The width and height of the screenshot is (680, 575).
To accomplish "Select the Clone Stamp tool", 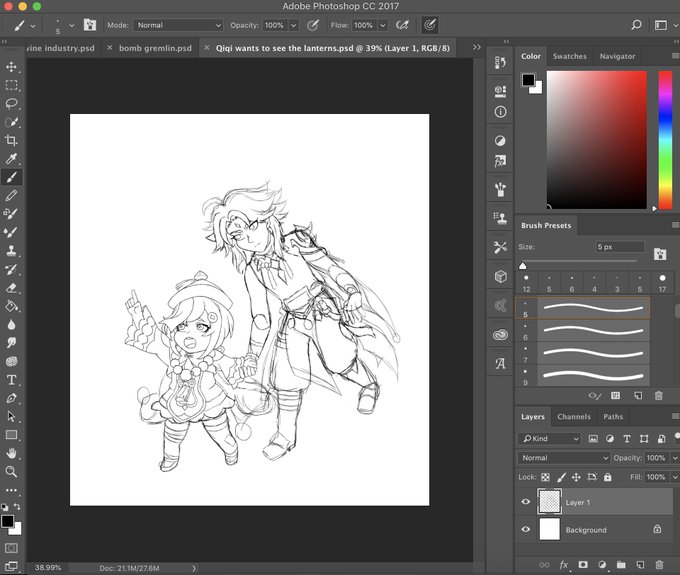I will 11,250.
